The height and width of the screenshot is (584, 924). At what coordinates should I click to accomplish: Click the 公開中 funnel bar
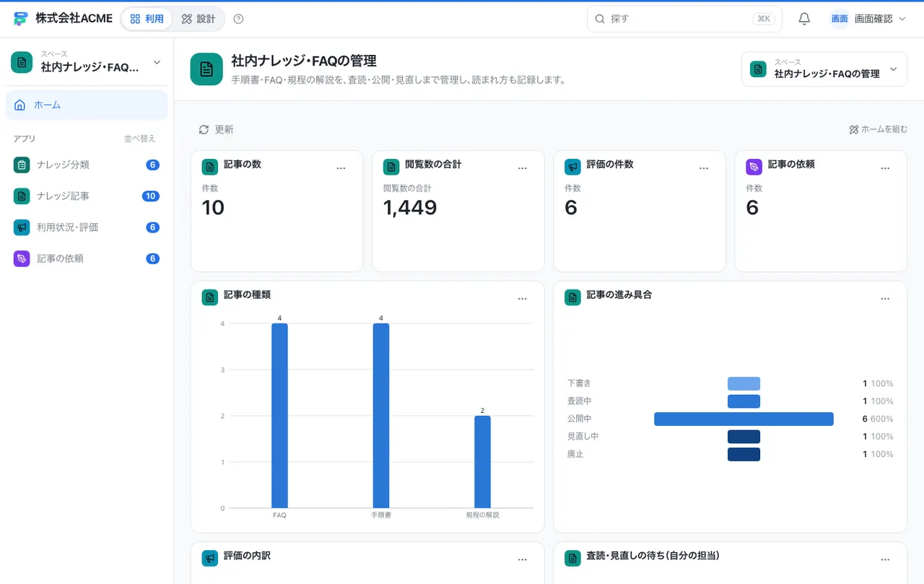pos(744,419)
